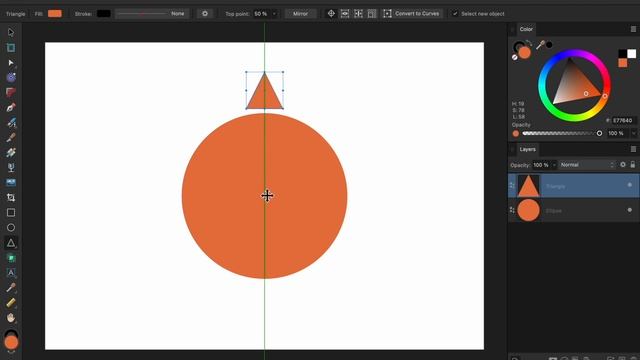Switch to the Layers panel tab

(527, 149)
